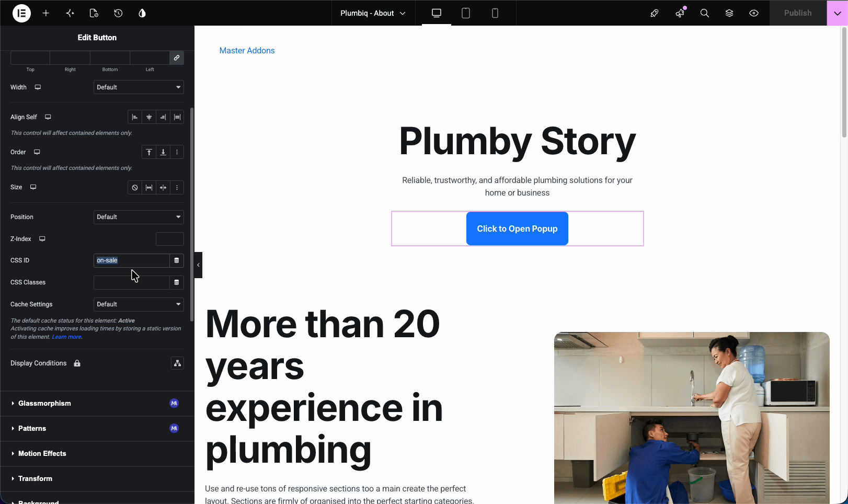The width and height of the screenshot is (848, 504).
Task: Open the Finder search icon
Action: (705, 13)
